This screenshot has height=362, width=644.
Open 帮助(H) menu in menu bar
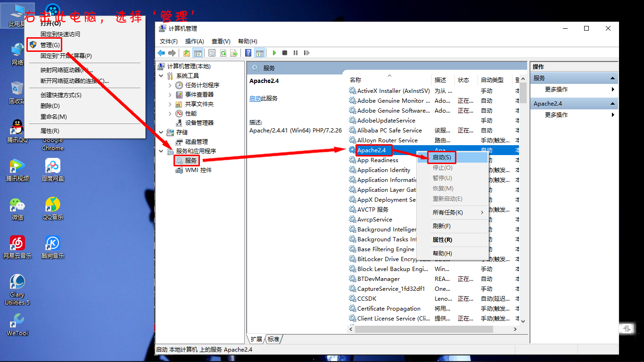click(x=248, y=41)
